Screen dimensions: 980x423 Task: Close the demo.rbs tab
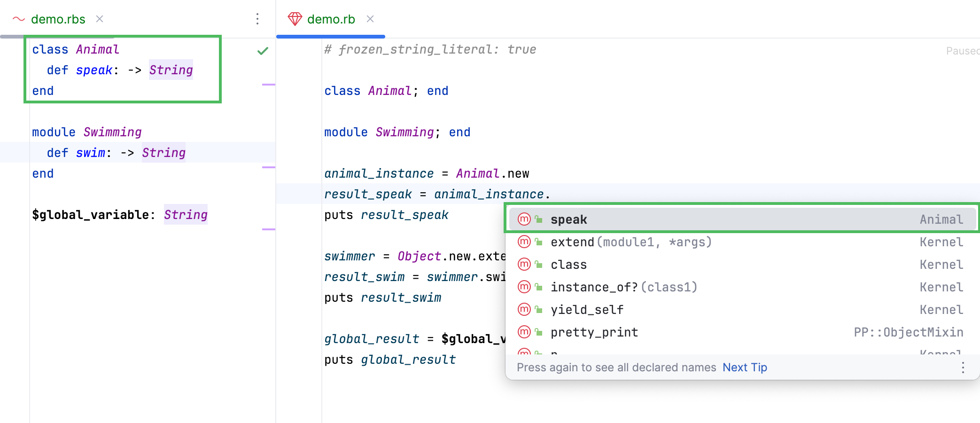coord(100,19)
